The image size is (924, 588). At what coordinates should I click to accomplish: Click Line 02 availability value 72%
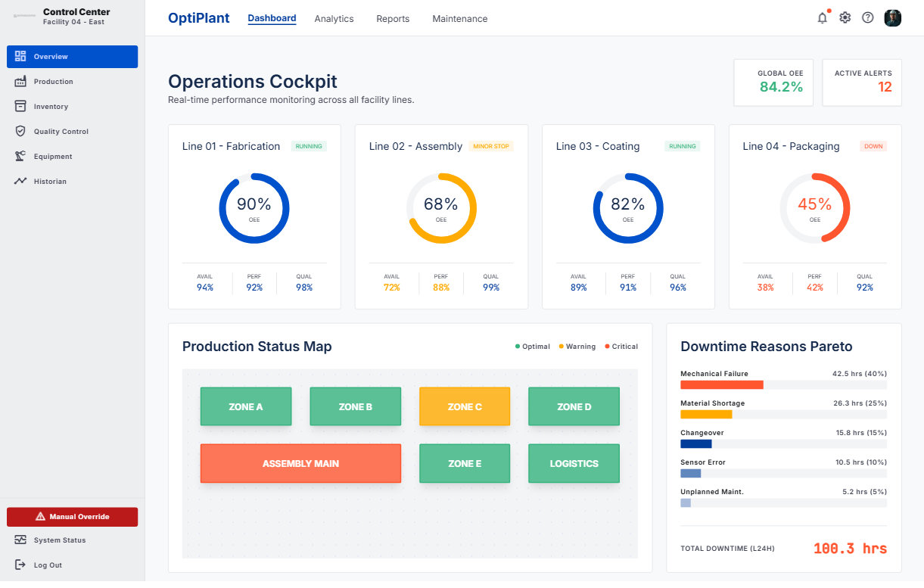pyautogui.click(x=391, y=288)
